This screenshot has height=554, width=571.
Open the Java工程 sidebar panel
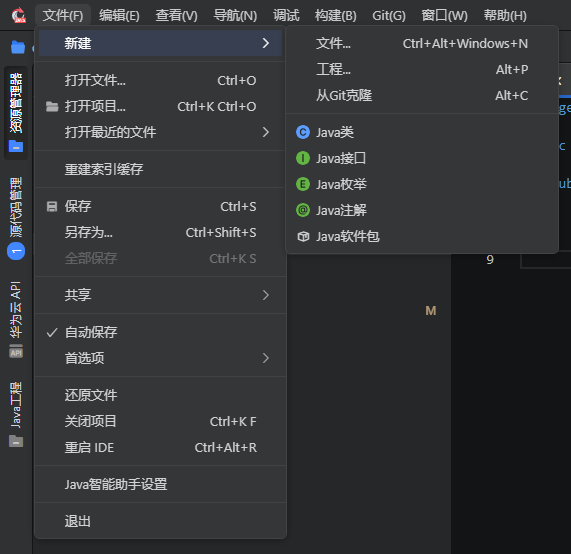[x=16, y=414]
